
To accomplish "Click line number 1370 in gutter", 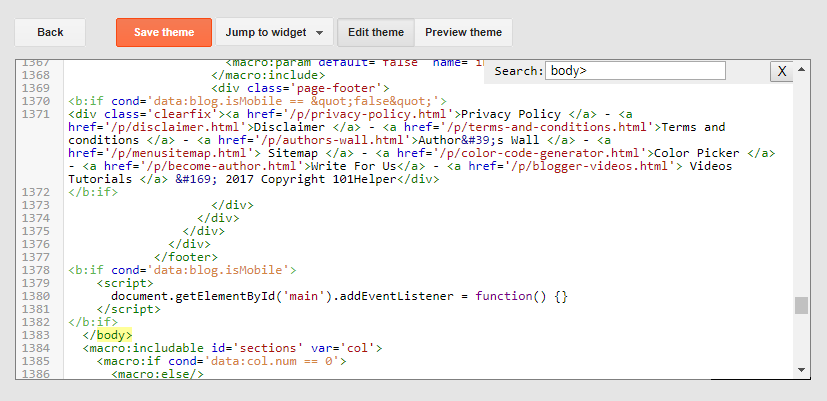I will 36,101.
